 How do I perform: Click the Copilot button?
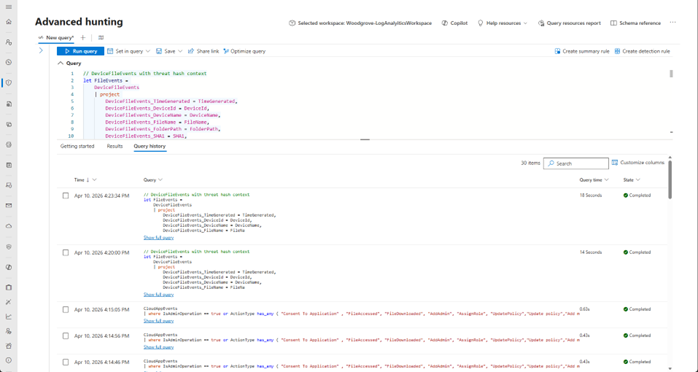(x=455, y=23)
